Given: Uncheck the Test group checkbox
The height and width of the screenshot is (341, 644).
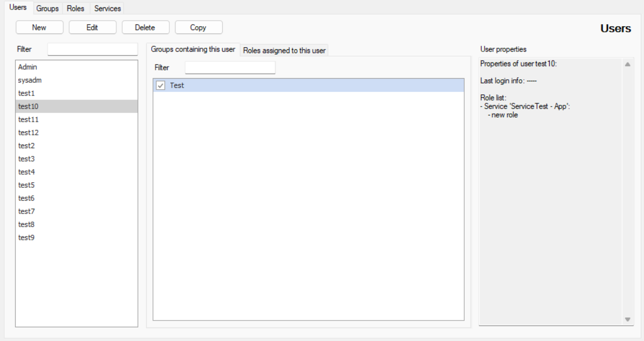Looking at the screenshot, I should coord(161,86).
